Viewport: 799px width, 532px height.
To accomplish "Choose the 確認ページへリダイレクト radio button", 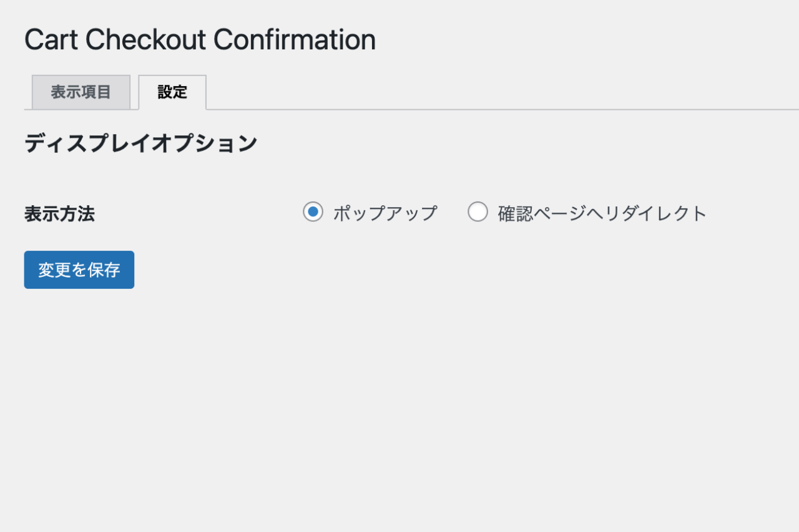I will 478,213.
